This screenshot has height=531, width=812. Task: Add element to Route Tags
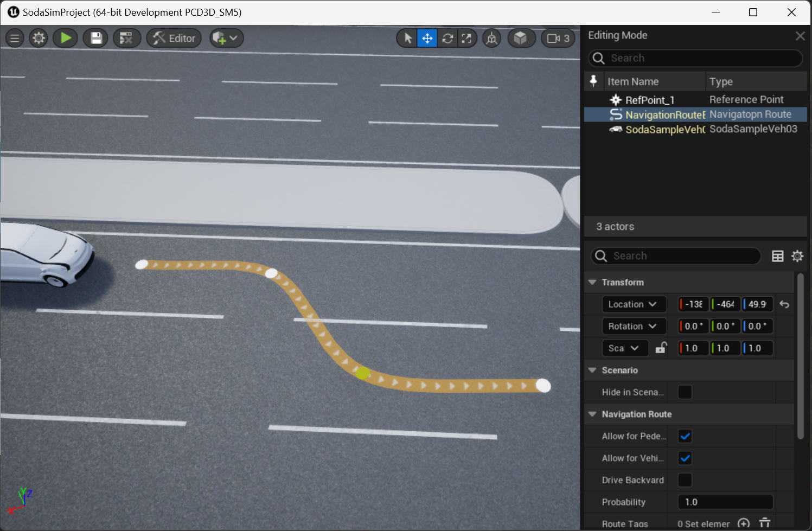(x=744, y=523)
